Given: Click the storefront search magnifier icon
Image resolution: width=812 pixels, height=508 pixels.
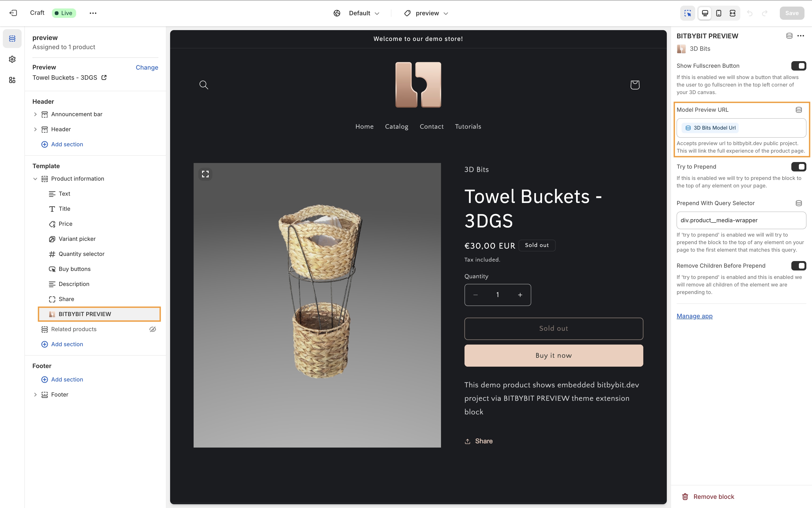Looking at the screenshot, I should (x=204, y=85).
